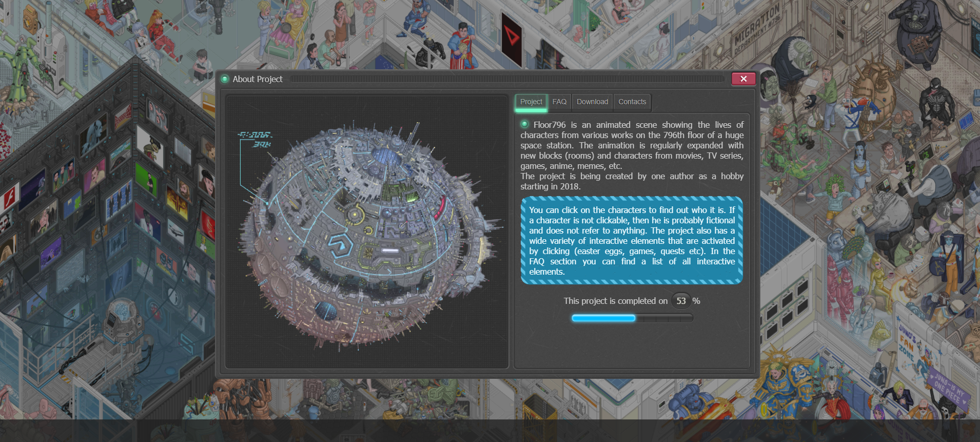Click the 'About Project' title text
980x442 pixels.
click(x=258, y=79)
